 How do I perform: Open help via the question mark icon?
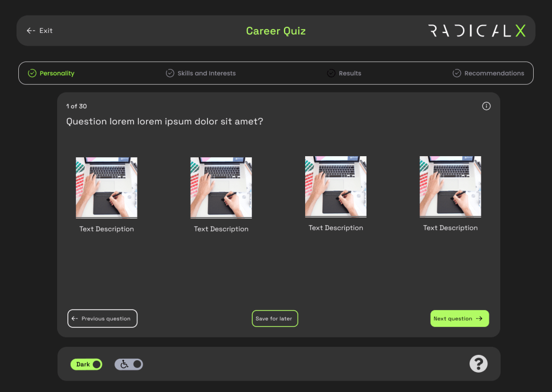click(479, 364)
